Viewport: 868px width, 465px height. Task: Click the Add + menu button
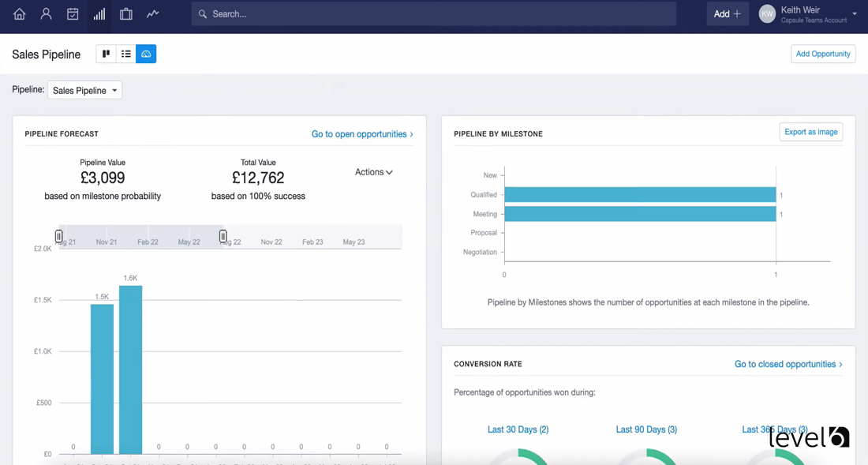point(727,14)
